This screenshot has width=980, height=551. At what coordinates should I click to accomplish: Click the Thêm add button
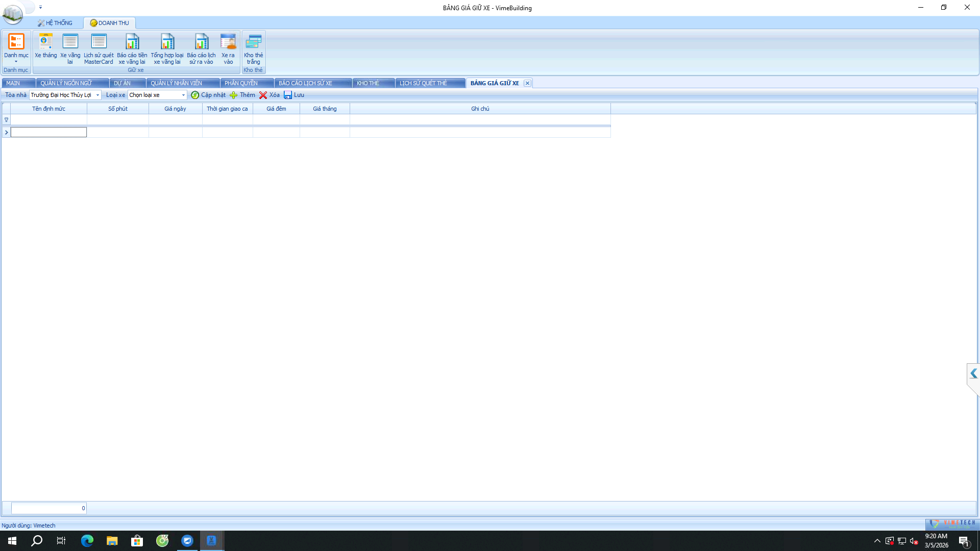(x=242, y=95)
